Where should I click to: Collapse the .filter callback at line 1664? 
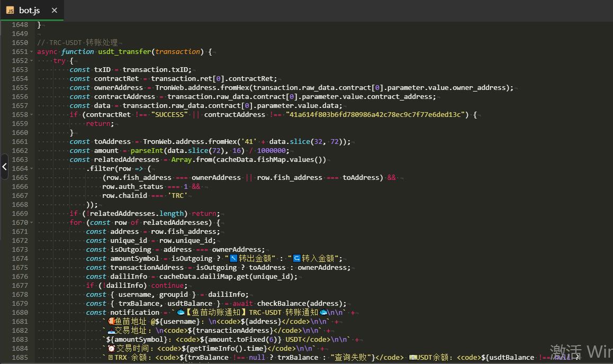click(x=32, y=169)
